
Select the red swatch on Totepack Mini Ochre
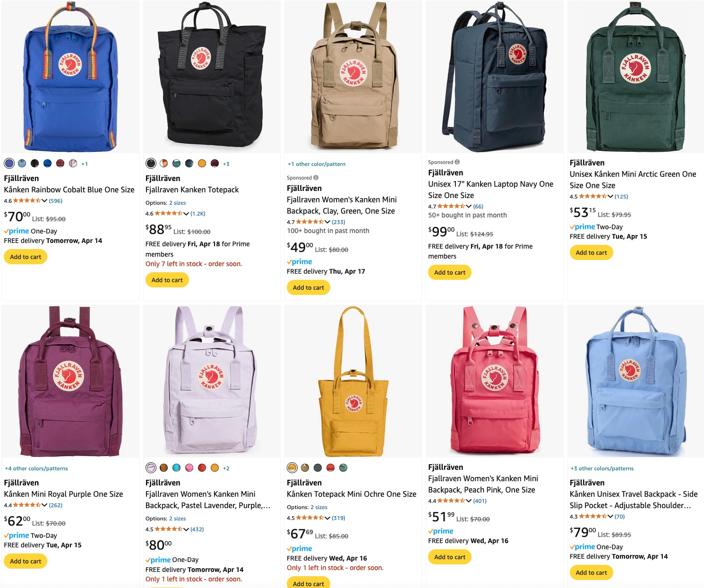coord(330,468)
